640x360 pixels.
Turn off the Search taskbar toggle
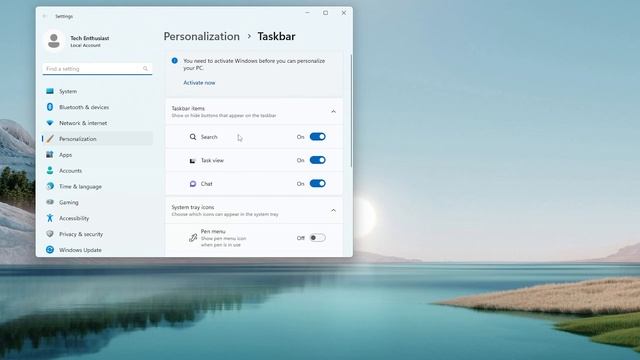click(x=318, y=137)
